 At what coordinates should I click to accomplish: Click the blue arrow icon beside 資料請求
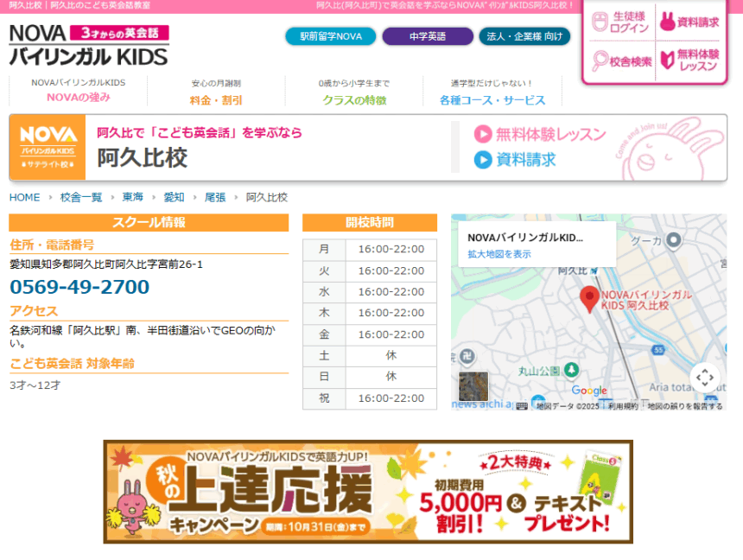(x=482, y=160)
